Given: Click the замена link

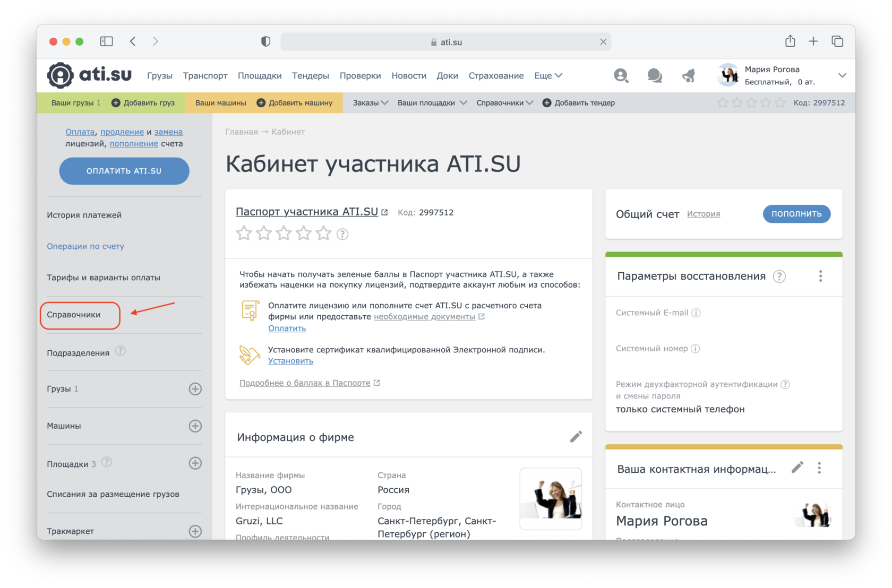Looking at the screenshot, I should (x=168, y=132).
